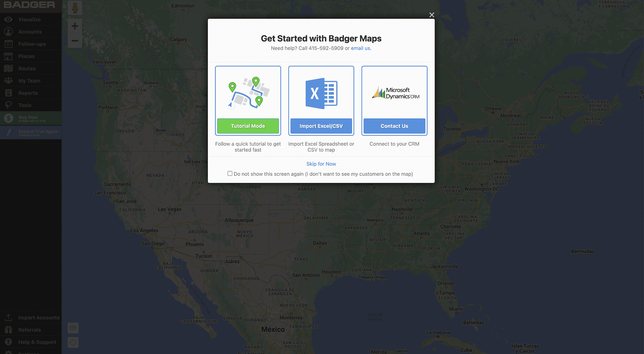
Task: Open Routes from the sidebar
Action: click(27, 69)
